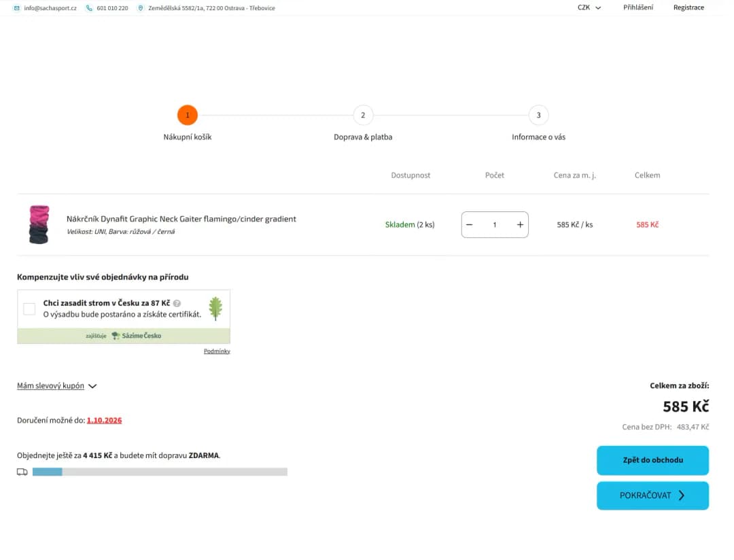Click the neck gaiter product thumbnail
The height and width of the screenshot is (560, 734).
tap(39, 225)
